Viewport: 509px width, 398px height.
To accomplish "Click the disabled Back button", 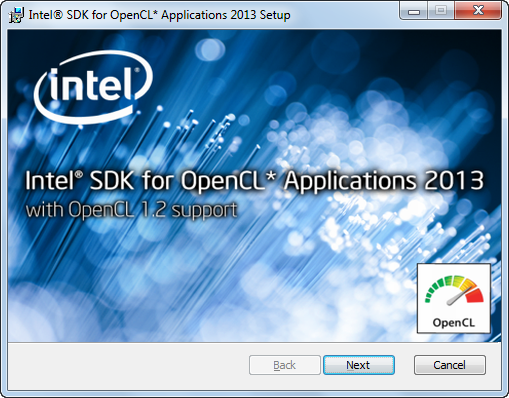I will coord(285,365).
